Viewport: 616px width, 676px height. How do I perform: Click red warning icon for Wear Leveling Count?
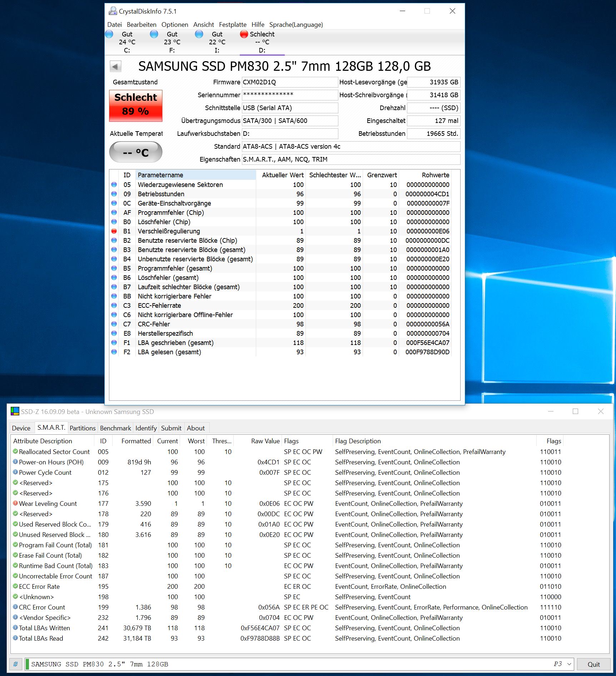[x=15, y=503]
